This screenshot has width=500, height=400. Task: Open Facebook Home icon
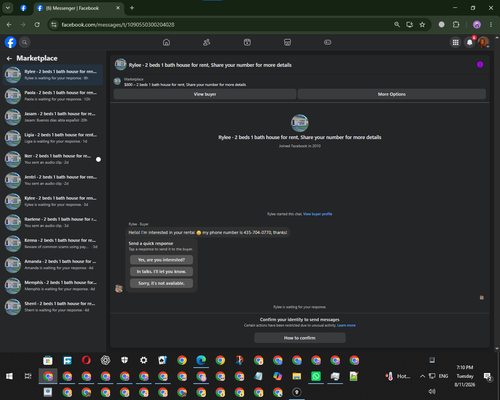pyautogui.click(x=166, y=42)
